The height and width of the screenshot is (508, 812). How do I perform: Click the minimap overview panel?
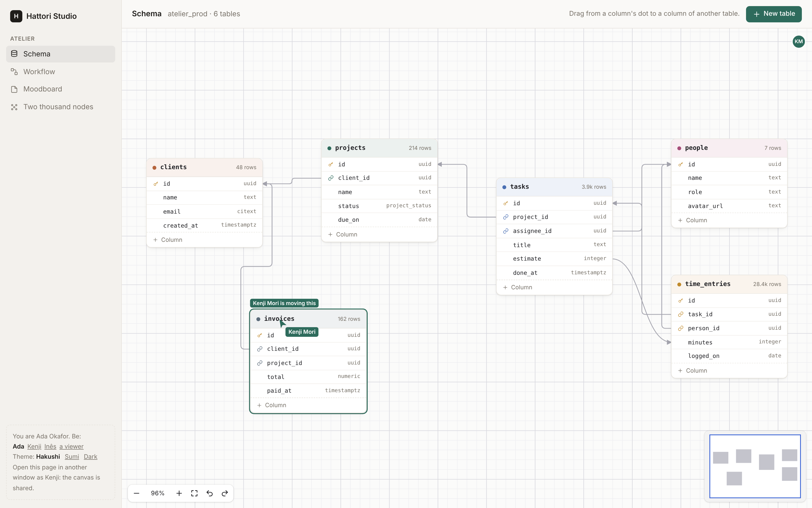pos(755,466)
